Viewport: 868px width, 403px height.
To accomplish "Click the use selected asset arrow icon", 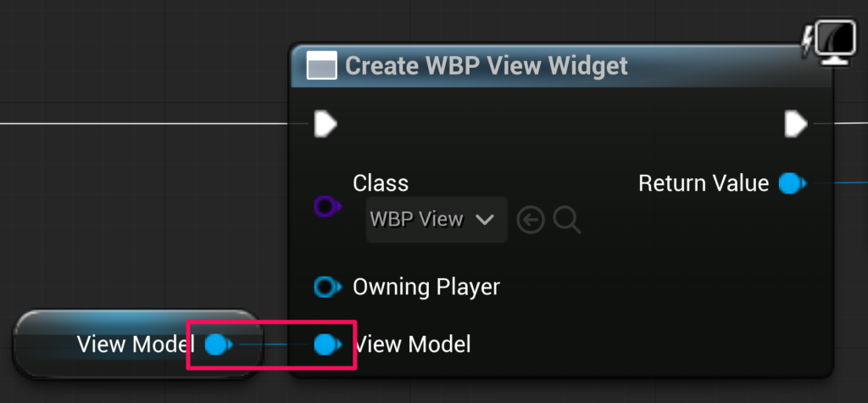I will point(531,221).
